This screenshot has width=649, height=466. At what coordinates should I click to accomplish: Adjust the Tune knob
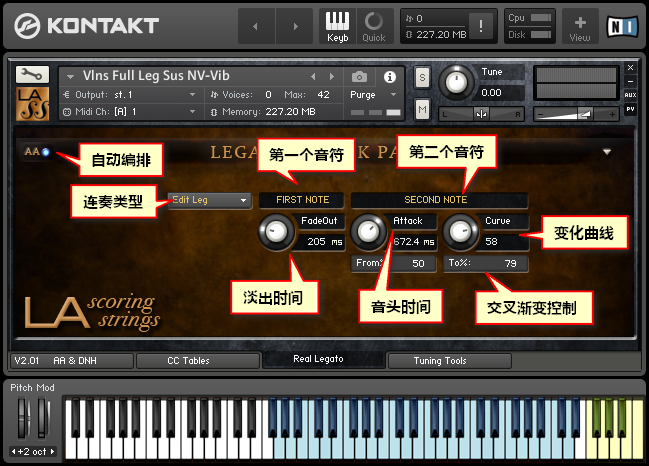456,83
